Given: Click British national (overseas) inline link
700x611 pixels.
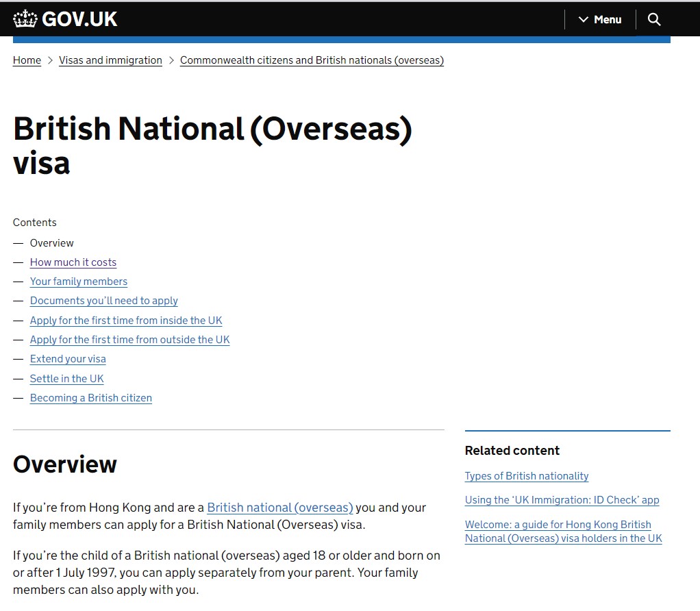Looking at the screenshot, I should point(280,508).
